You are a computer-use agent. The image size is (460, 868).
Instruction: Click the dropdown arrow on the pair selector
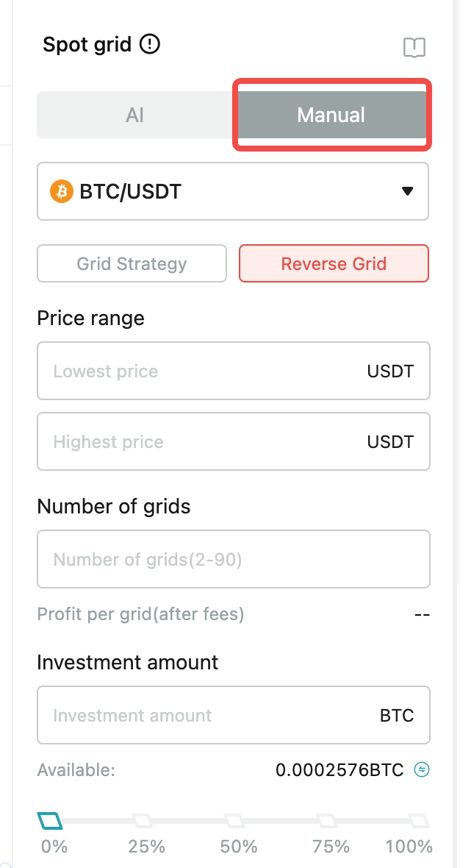click(x=406, y=191)
